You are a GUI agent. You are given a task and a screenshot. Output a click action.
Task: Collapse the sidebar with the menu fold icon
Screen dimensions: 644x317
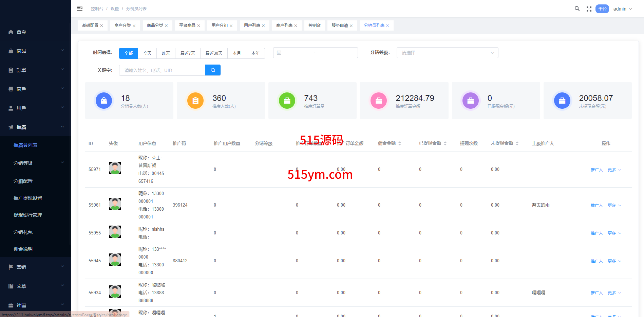click(80, 8)
